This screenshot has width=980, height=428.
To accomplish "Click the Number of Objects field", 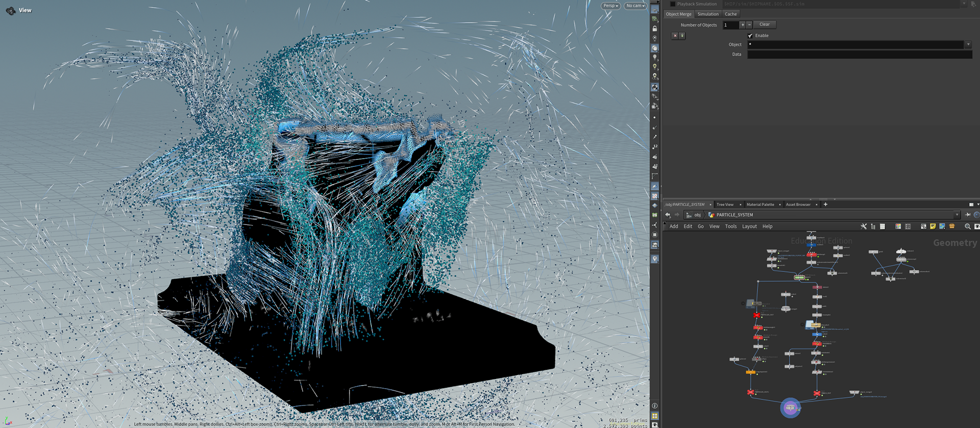I will (x=731, y=25).
